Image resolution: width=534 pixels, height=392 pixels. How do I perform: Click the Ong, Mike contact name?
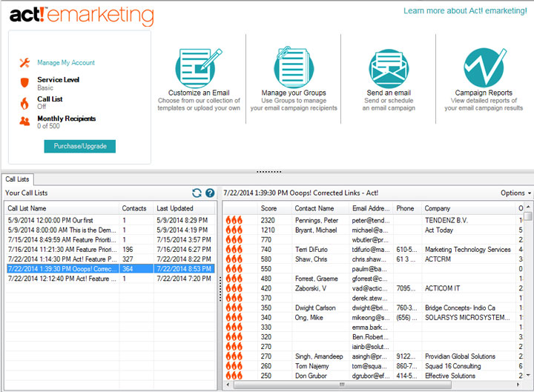click(x=309, y=317)
